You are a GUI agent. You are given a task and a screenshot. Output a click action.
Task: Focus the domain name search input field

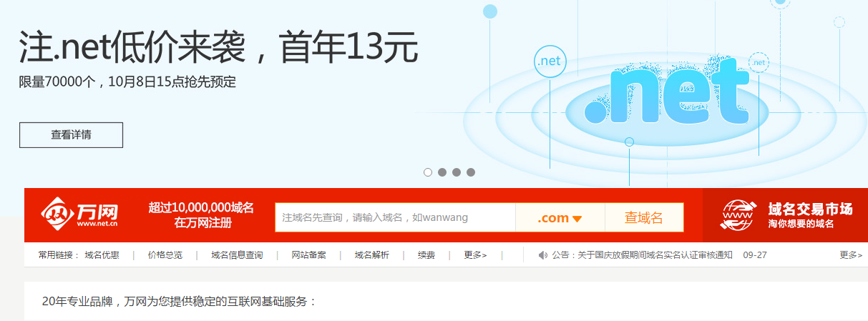[395, 218]
